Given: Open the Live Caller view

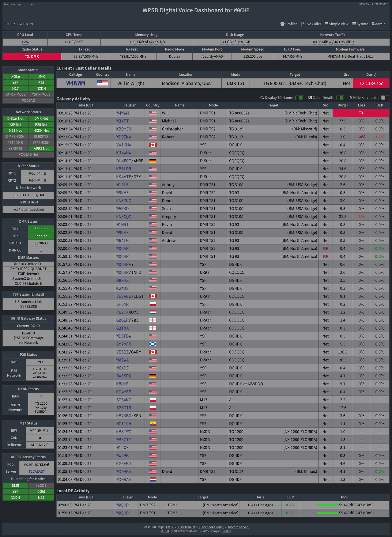Looking at the screenshot, I should click(311, 24).
